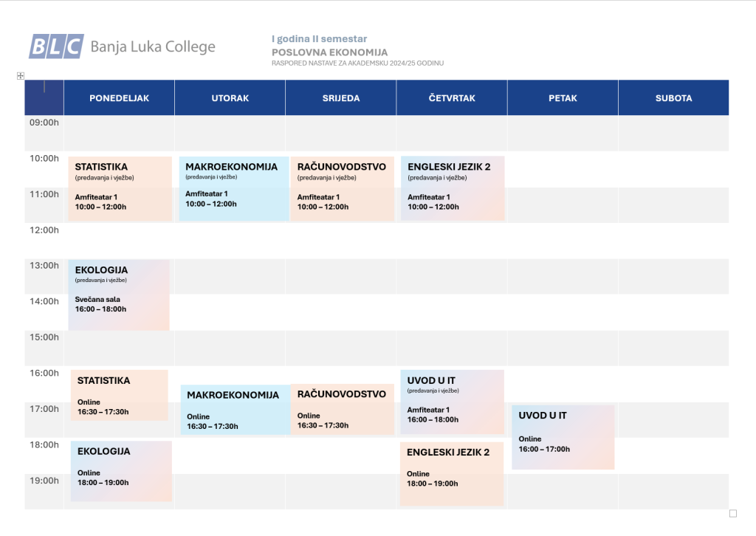Image resolution: width=756 pixels, height=536 pixels.
Task: Click the table move handle icon
Action: tap(20, 76)
